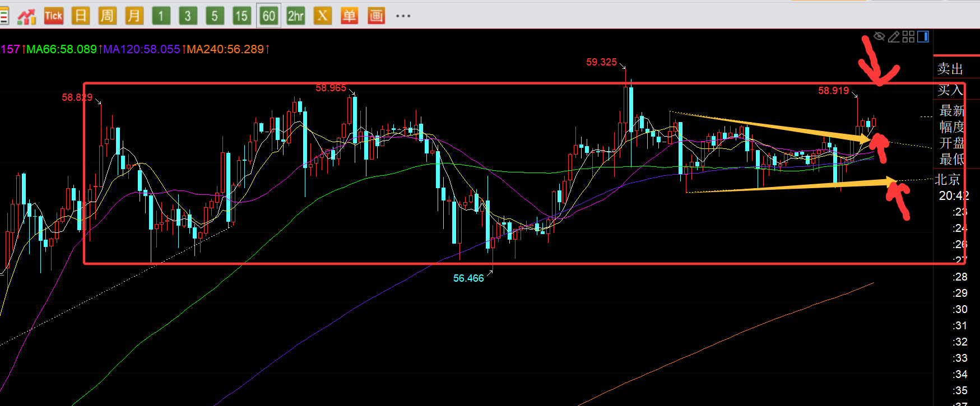Click the rising bar chart icon
This screenshot has width=980, height=406.
point(26,16)
